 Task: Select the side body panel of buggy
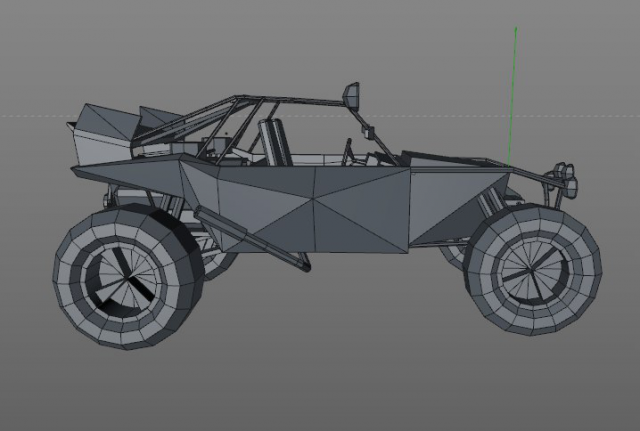[313, 208]
